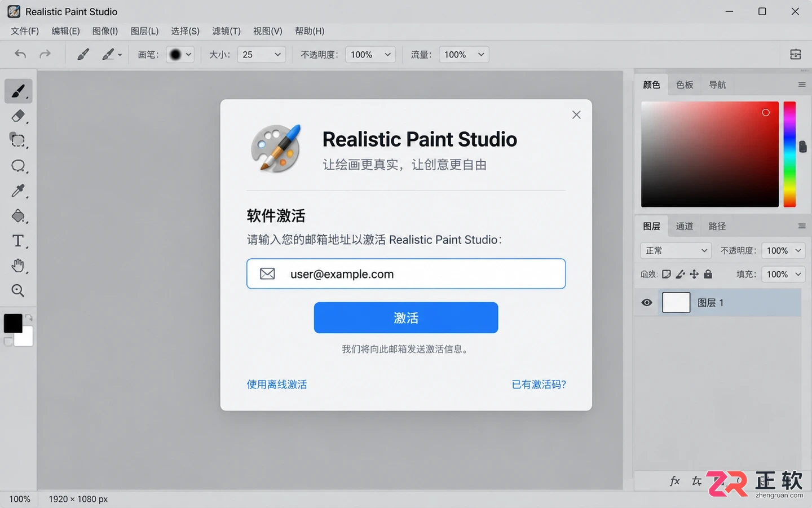Switch to the 色板 tab
812x508 pixels.
pyautogui.click(x=685, y=85)
